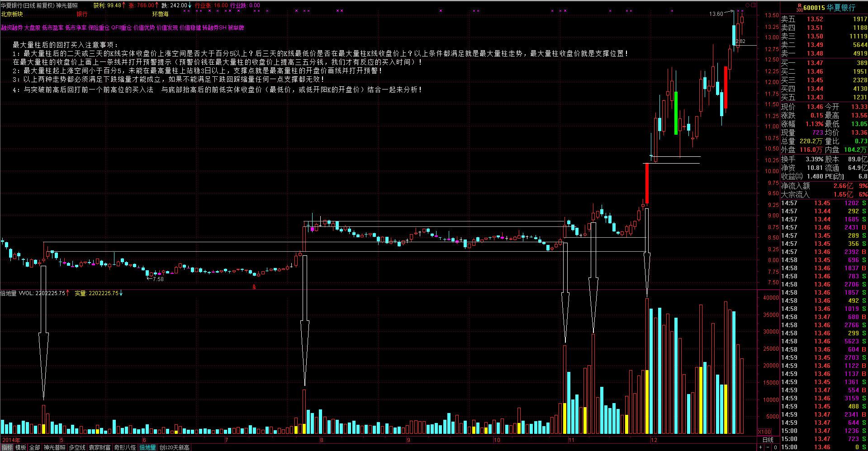
Task: Click the 600015 华夏银行 stock title
Action: (x=829, y=8)
